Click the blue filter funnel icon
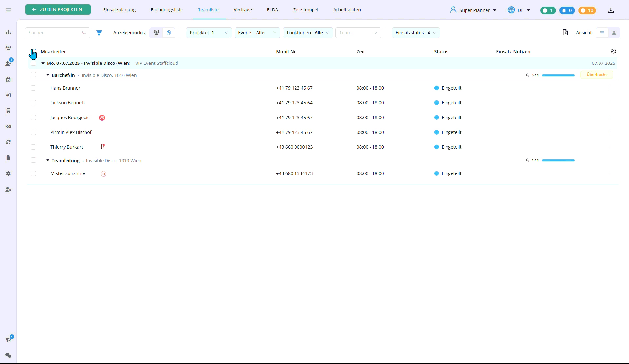 [99, 33]
